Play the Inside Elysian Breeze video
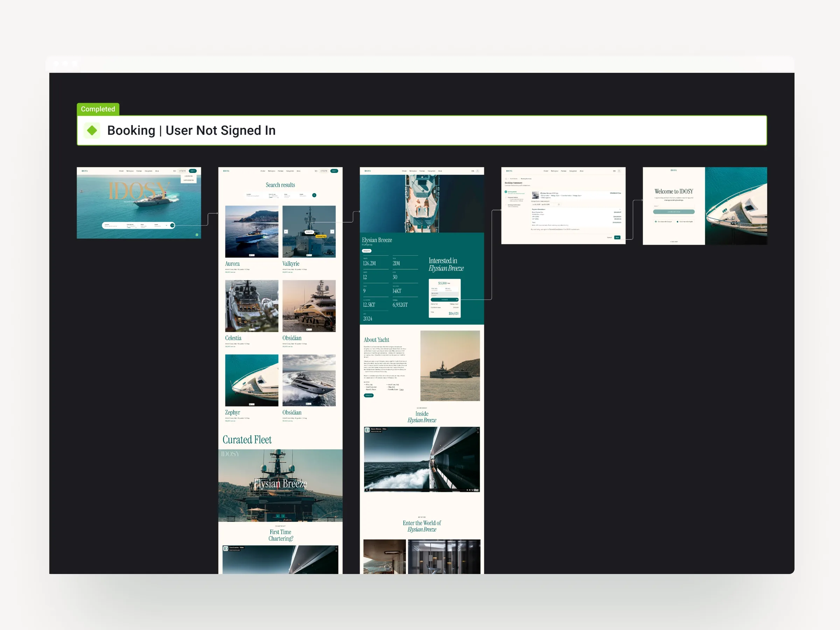The height and width of the screenshot is (630, 840). coord(367,490)
